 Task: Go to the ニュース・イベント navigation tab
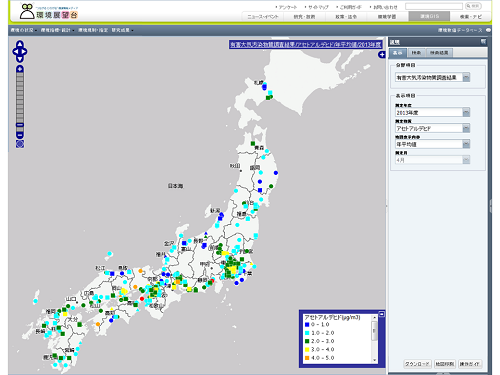[x=262, y=16]
